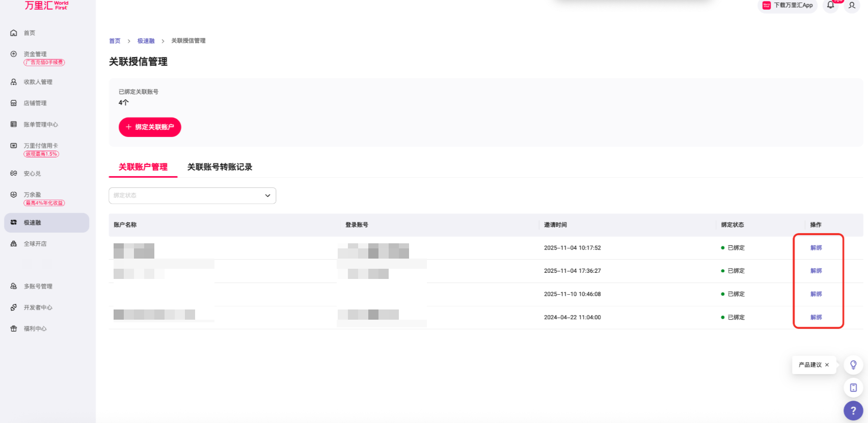This screenshot has height=423, width=868.
Task: Close the 产品建议 popup
Action: (827, 365)
